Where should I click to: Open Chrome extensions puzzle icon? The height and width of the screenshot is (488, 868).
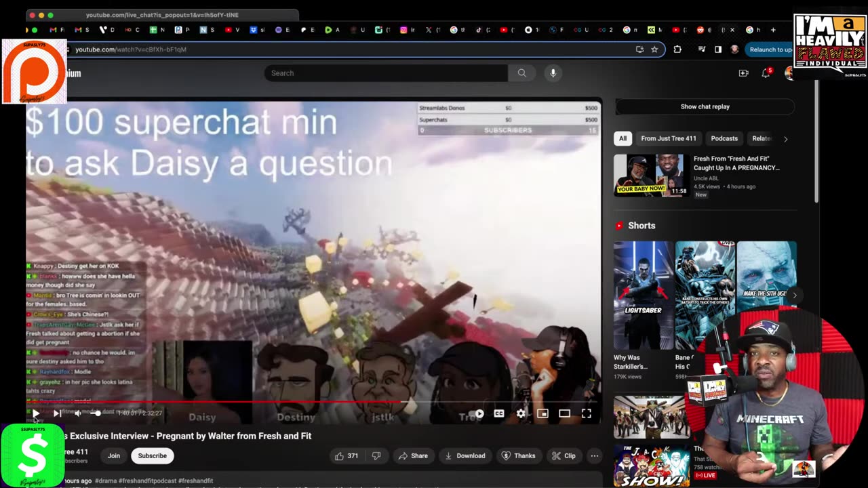(677, 49)
